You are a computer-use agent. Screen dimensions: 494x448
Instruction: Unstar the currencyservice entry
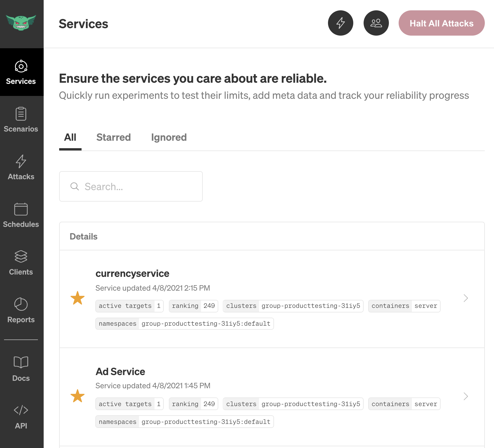[78, 298]
